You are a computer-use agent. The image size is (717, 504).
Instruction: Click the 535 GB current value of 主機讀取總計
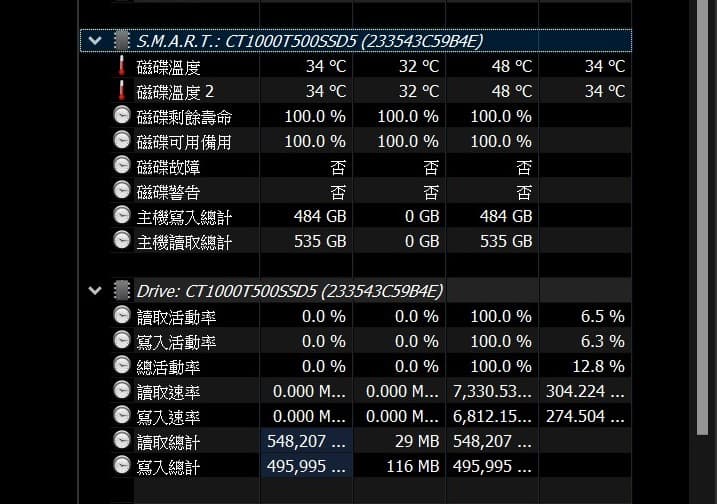(x=320, y=241)
